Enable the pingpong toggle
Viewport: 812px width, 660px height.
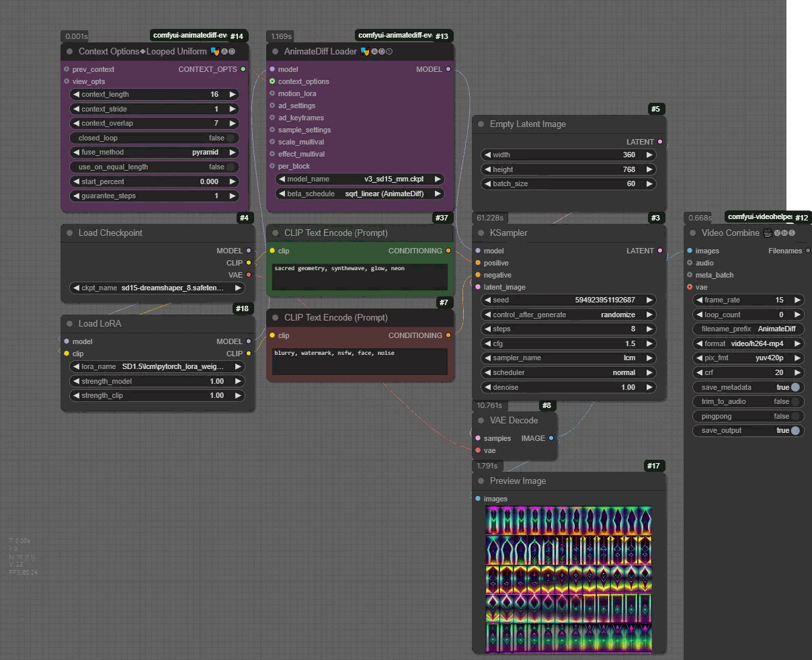click(x=795, y=416)
